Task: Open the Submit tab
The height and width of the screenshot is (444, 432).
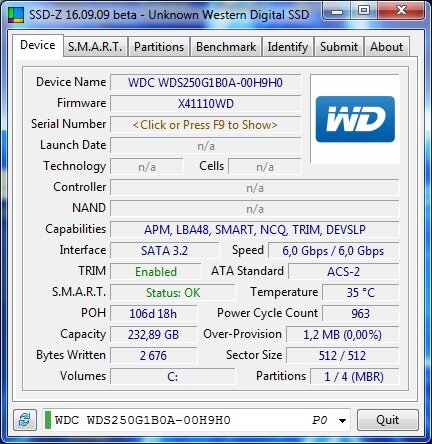Action: tap(339, 47)
